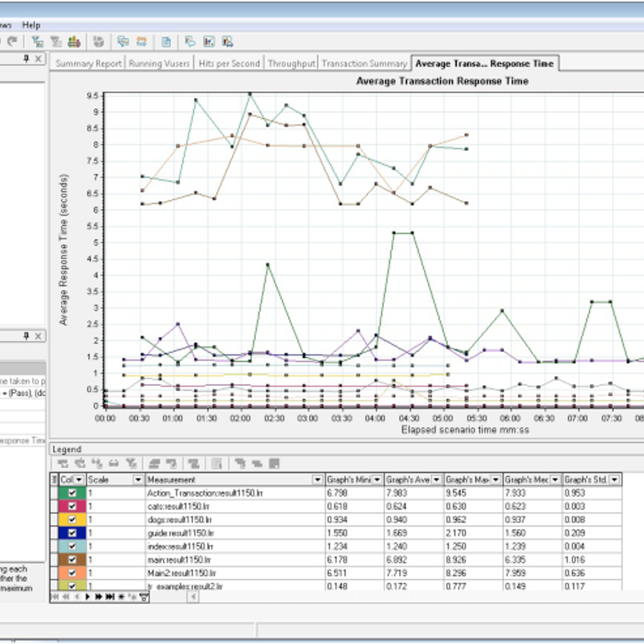This screenshot has width=644, height=644.
Task: Uncheck the dogs:result1150.lr checkbox
Action: tap(72, 519)
